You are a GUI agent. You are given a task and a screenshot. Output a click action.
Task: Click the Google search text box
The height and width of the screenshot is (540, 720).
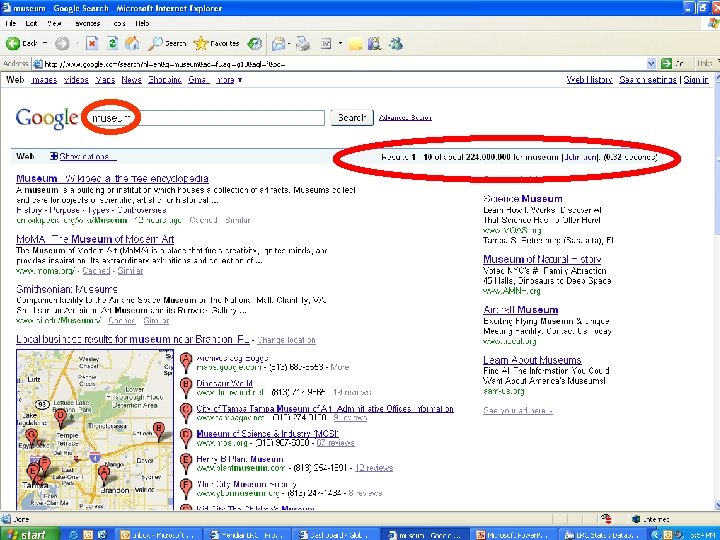point(205,118)
